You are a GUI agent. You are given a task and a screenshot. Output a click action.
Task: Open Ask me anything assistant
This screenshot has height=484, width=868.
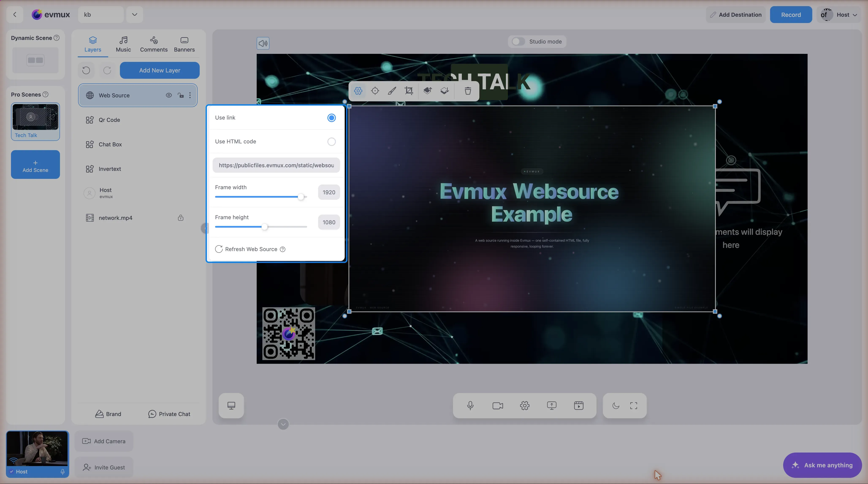click(x=823, y=465)
